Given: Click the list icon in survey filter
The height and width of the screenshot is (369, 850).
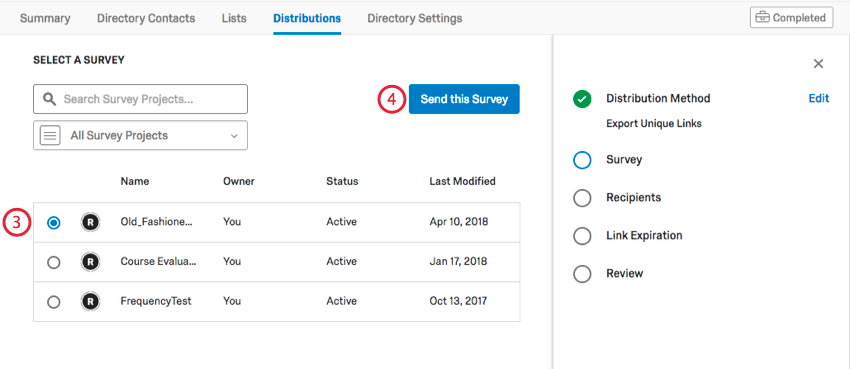Looking at the screenshot, I should coord(50,135).
